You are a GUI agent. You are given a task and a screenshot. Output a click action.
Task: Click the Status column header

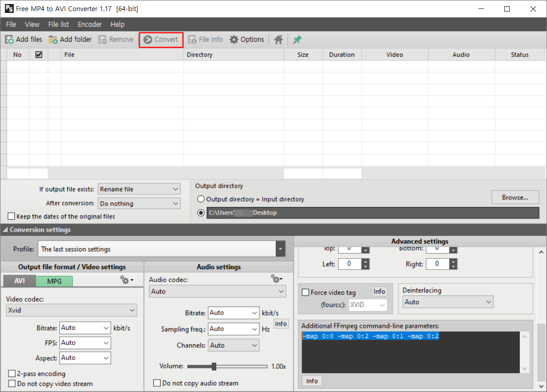(520, 55)
